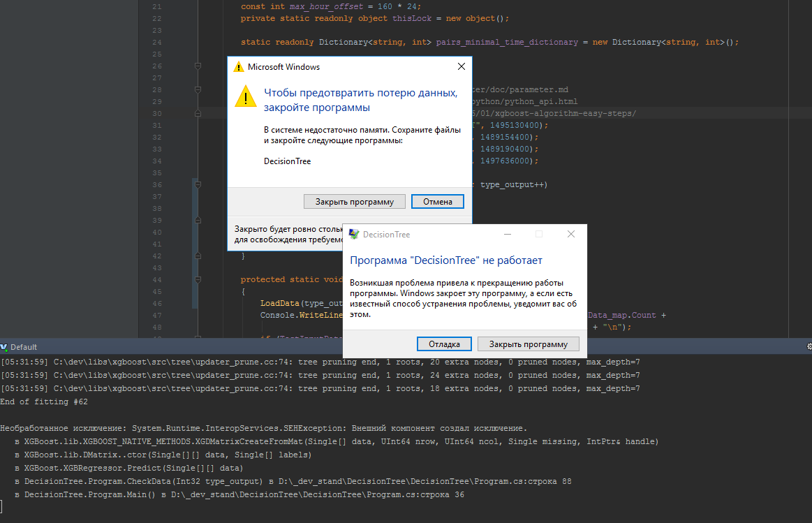This screenshot has height=523, width=812.
Task: Toggle the fold marker at line 39
Action: pyautogui.click(x=198, y=220)
